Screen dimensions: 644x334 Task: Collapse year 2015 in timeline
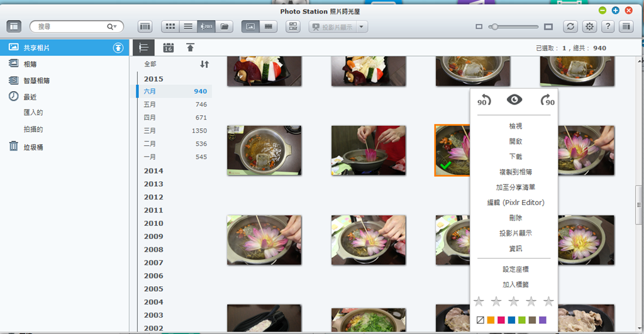coord(153,79)
